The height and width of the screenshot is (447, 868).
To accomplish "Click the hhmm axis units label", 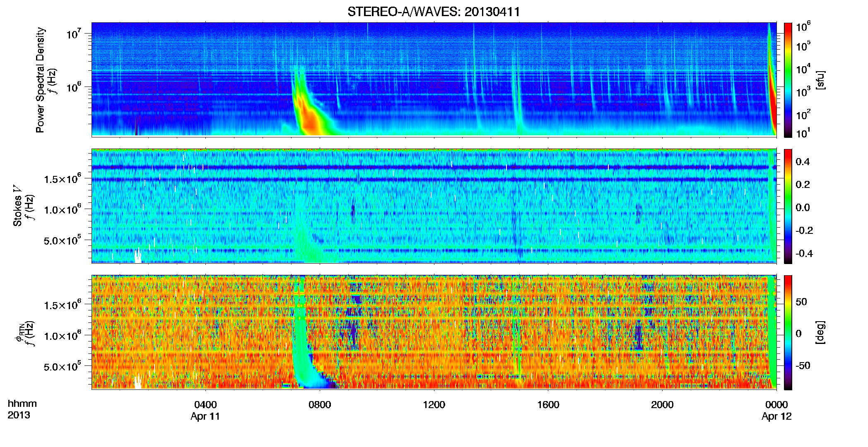I will tap(22, 404).
